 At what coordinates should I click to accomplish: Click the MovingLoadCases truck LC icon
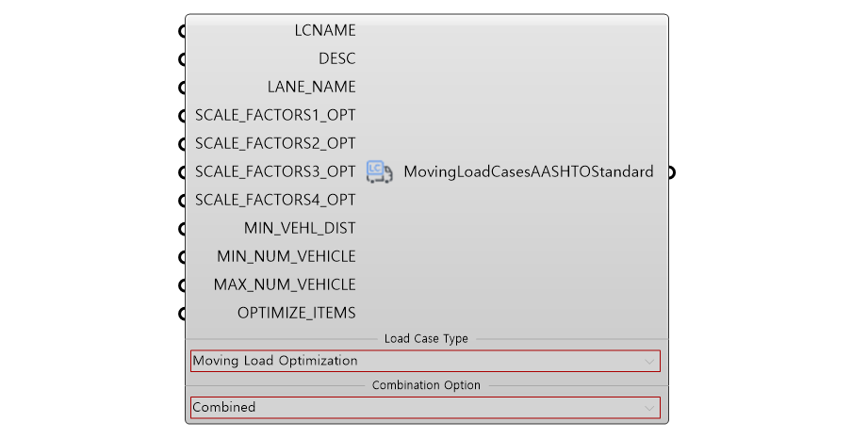[379, 171]
